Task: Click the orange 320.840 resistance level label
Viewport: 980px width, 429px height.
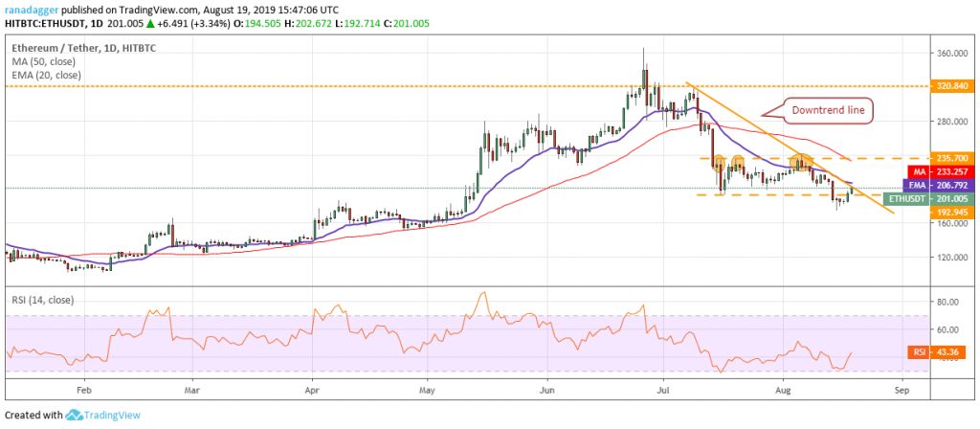Action: tap(951, 85)
